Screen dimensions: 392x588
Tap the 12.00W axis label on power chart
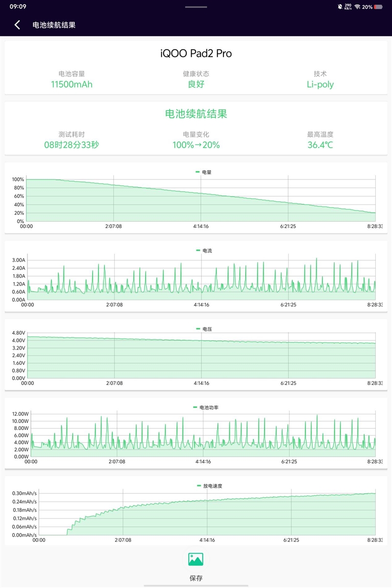click(x=20, y=413)
